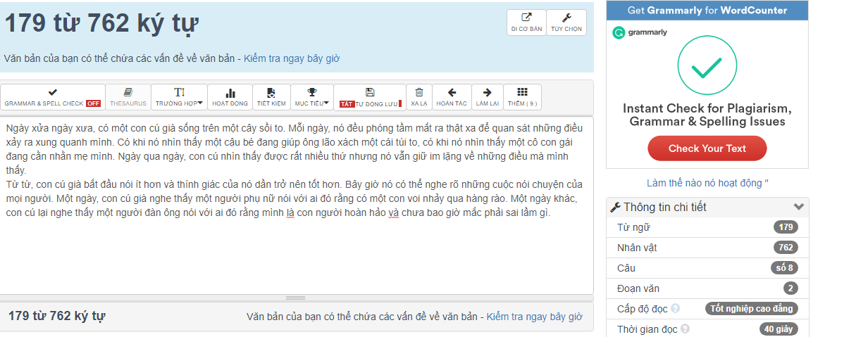Viewport: 868px width, 337px height.
Task: Click Làm thế nào nó hoạt động link
Action: pos(707,183)
